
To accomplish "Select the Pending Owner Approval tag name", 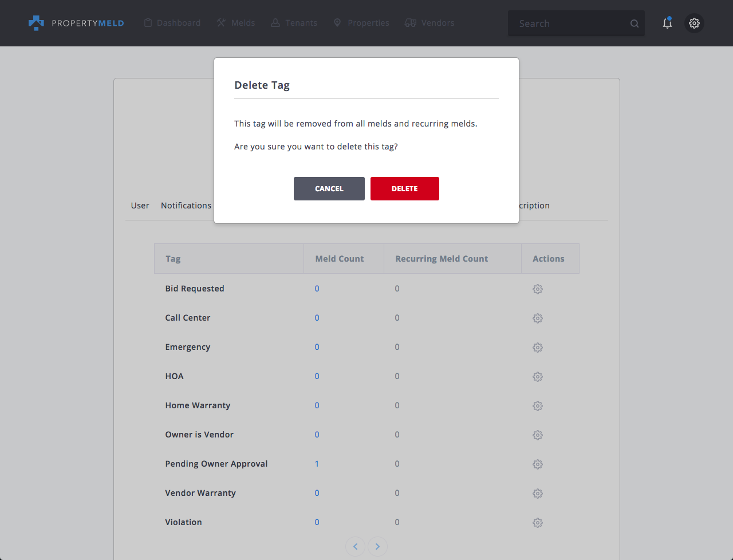I will click(216, 464).
